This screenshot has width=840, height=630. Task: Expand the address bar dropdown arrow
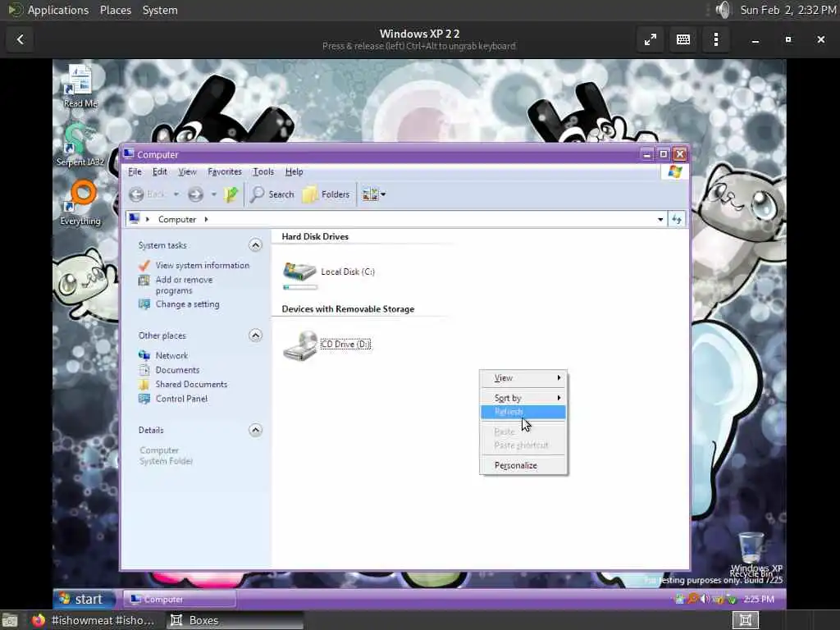(660, 219)
